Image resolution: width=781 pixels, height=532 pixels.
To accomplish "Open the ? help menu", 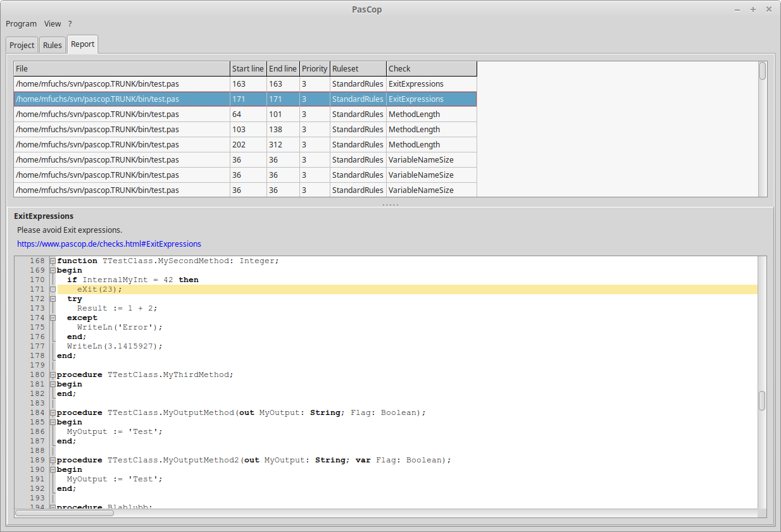I will point(70,24).
